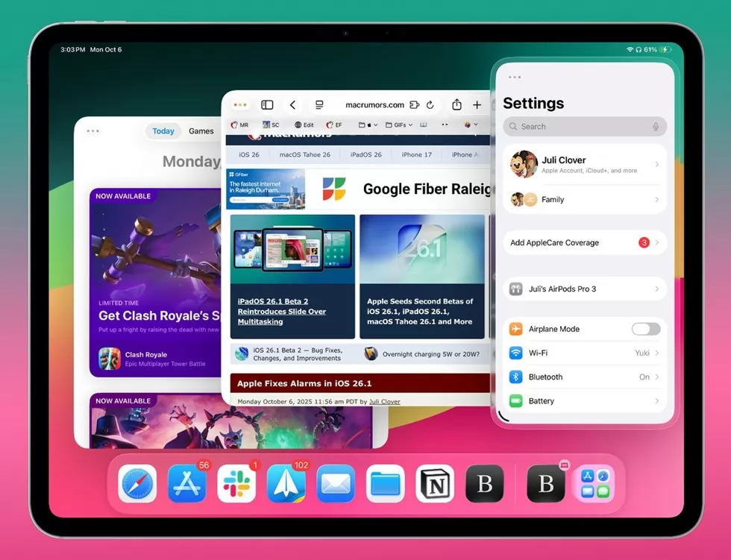Switch to the Games tab in App Store
The image size is (731, 560).
201,131
